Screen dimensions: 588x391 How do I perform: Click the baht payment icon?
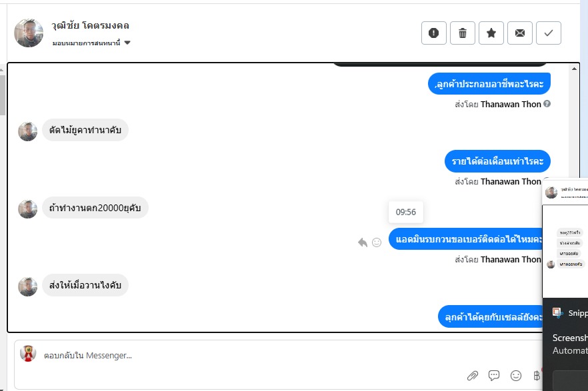tap(537, 375)
